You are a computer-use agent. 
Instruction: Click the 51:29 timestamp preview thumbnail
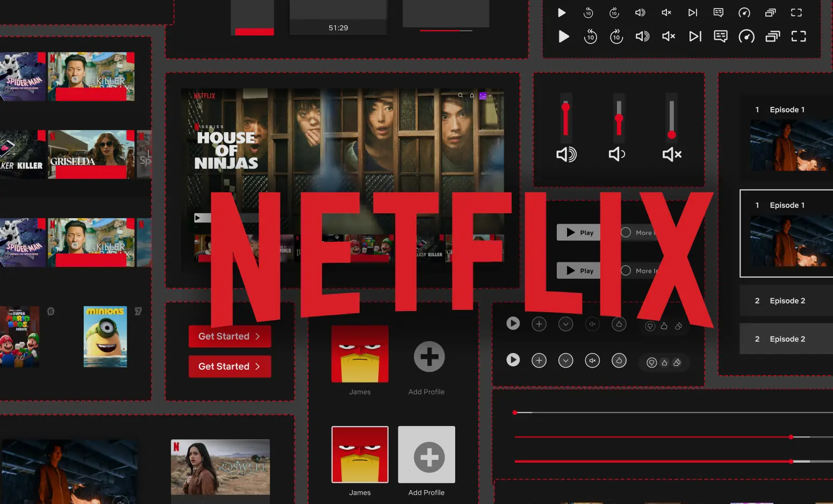(x=339, y=17)
